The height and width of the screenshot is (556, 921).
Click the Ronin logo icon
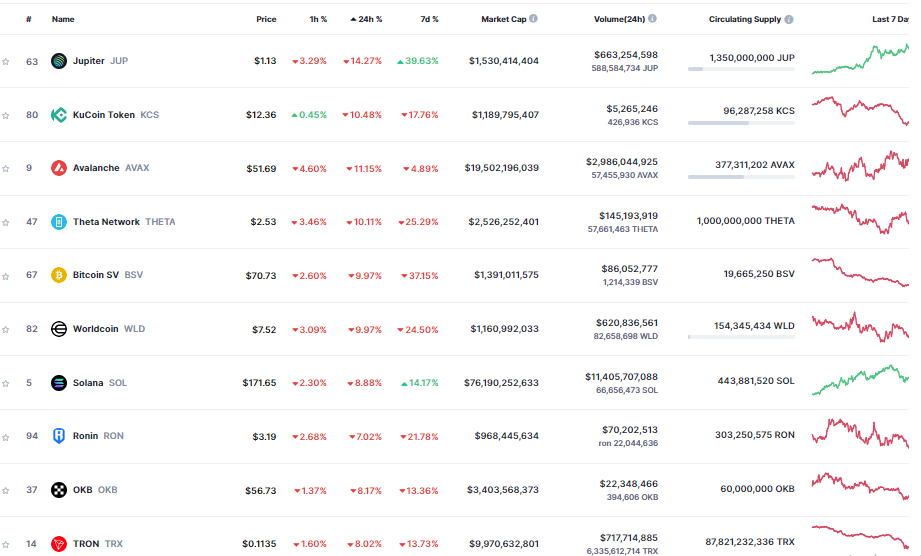pyautogui.click(x=59, y=436)
